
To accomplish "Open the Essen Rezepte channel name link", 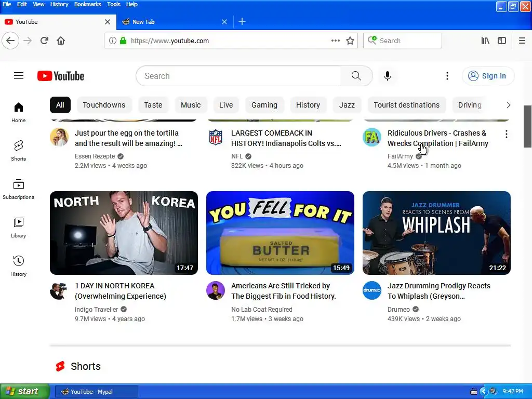I will [x=95, y=156].
